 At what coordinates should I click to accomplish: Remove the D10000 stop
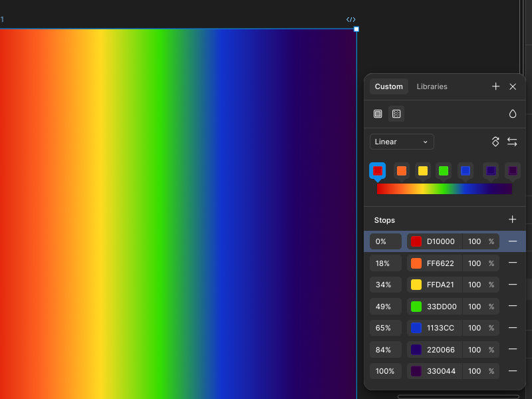(x=513, y=241)
